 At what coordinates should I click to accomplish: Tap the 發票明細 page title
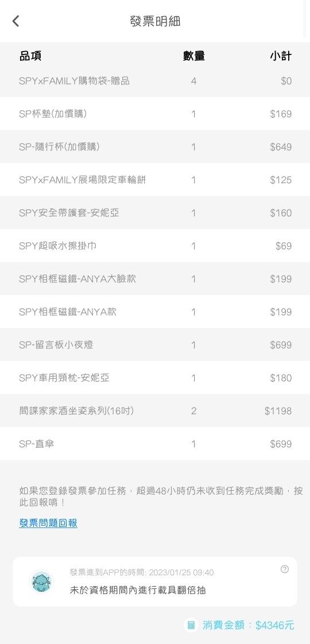[155, 21]
